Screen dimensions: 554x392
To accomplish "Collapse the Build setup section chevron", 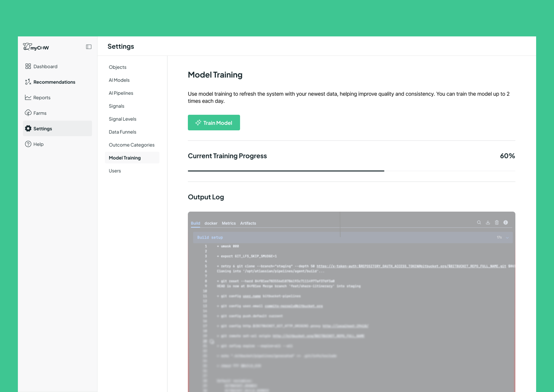I will (507, 237).
